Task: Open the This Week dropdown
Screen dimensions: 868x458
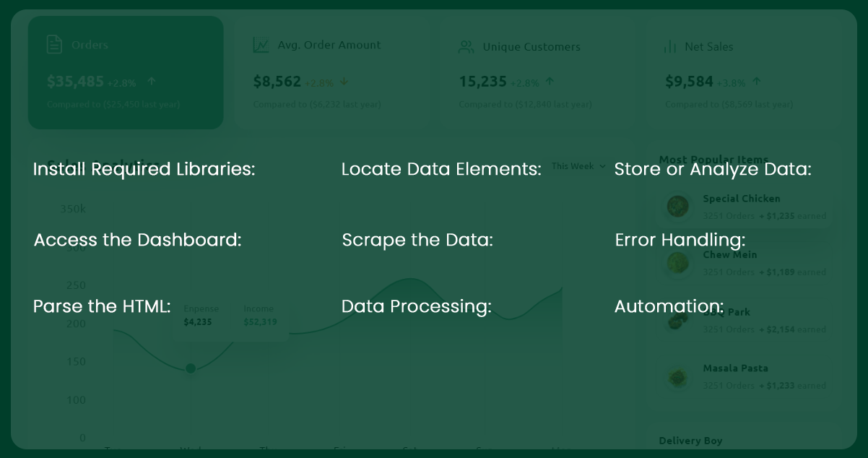Action: point(578,166)
